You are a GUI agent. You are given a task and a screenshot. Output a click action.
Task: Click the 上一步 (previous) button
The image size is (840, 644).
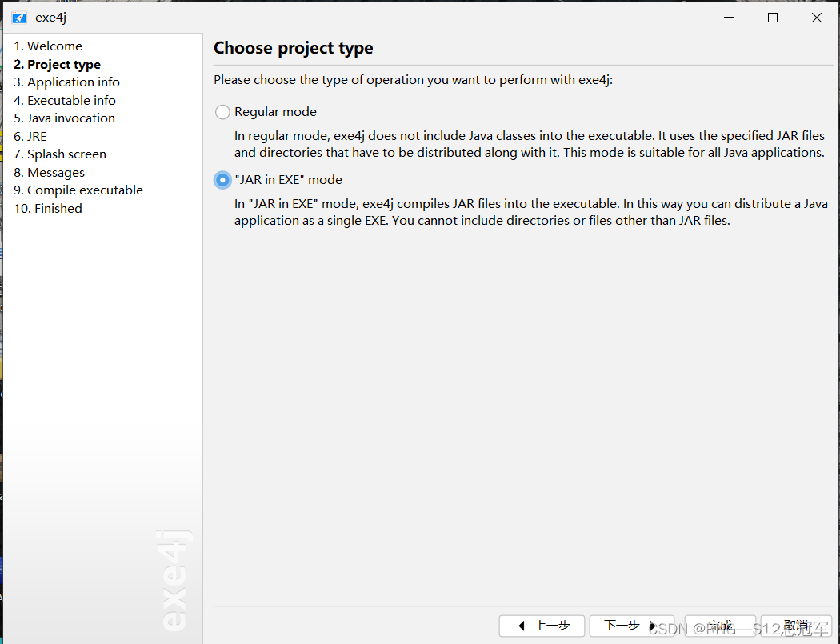pyautogui.click(x=542, y=626)
